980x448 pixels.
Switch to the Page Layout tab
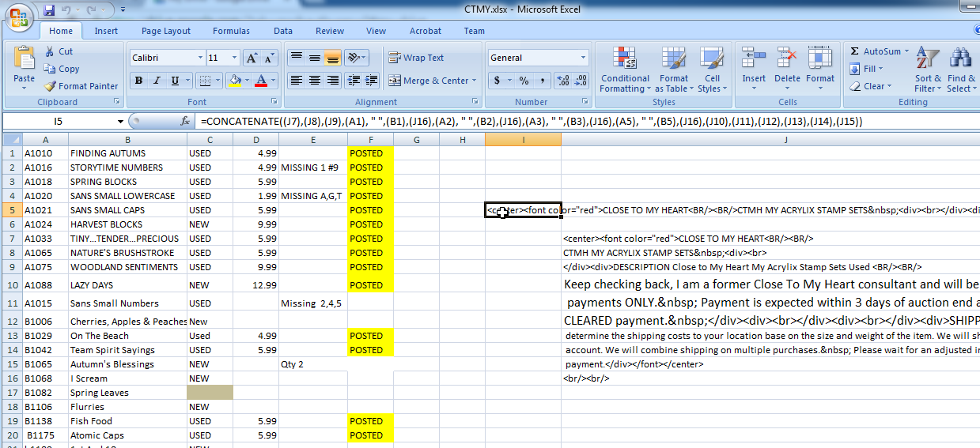166,31
